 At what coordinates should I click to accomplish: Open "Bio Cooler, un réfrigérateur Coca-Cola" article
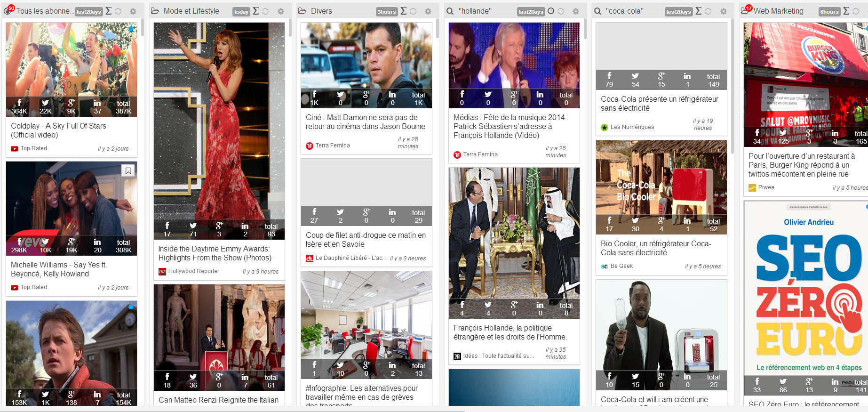(x=656, y=248)
